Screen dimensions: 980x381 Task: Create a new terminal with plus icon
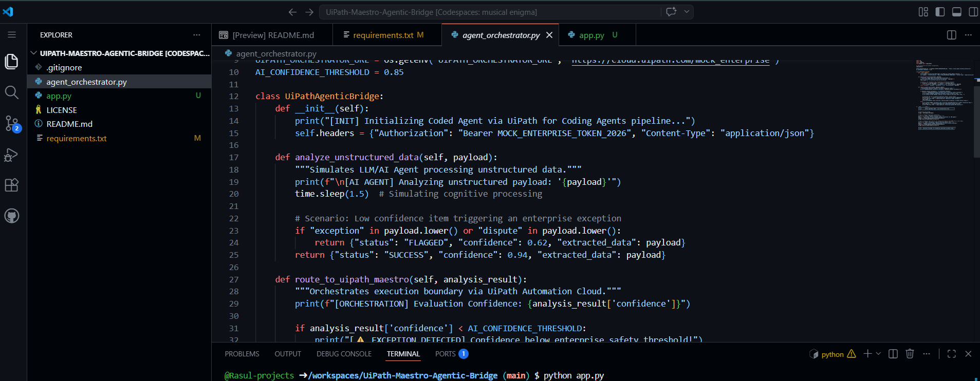pos(867,354)
